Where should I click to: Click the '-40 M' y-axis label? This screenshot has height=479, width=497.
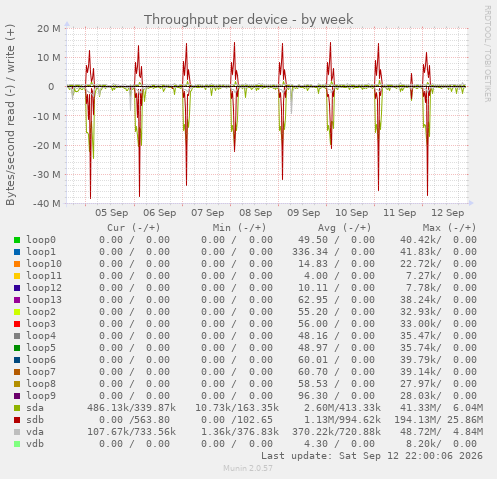(47, 203)
